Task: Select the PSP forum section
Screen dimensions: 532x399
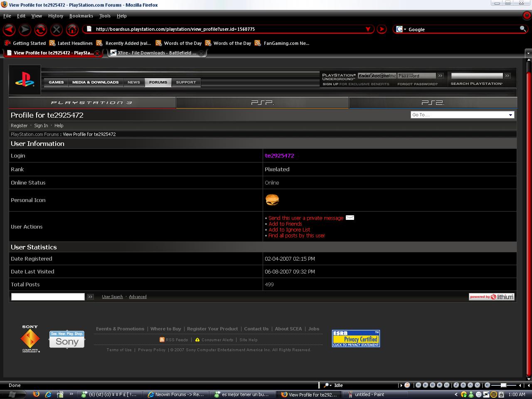Action: pyautogui.click(x=263, y=103)
